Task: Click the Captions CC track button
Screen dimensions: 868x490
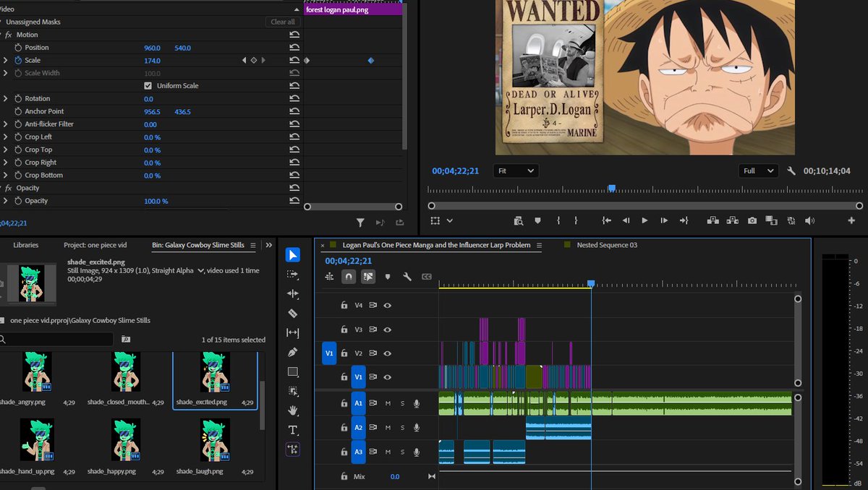Action: pos(427,276)
